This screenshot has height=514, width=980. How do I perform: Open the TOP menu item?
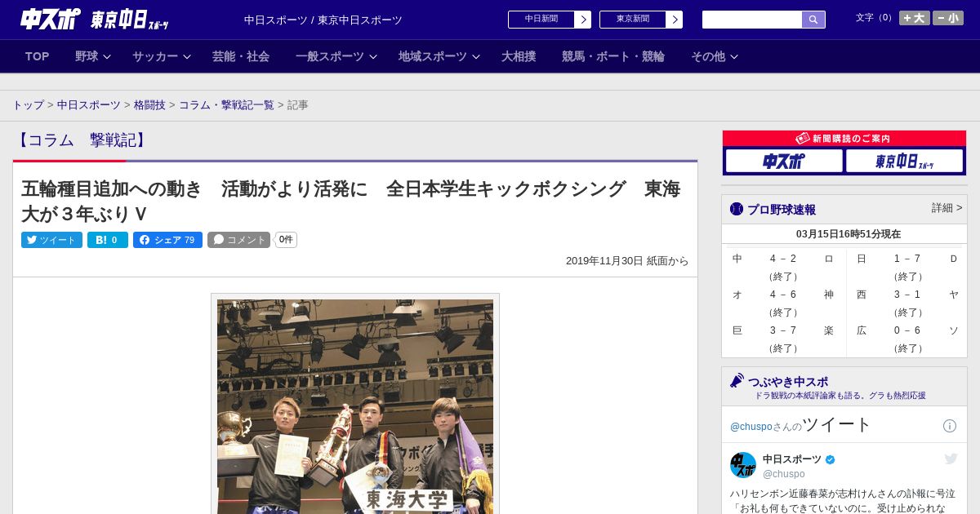pyautogui.click(x=38, y=56)
